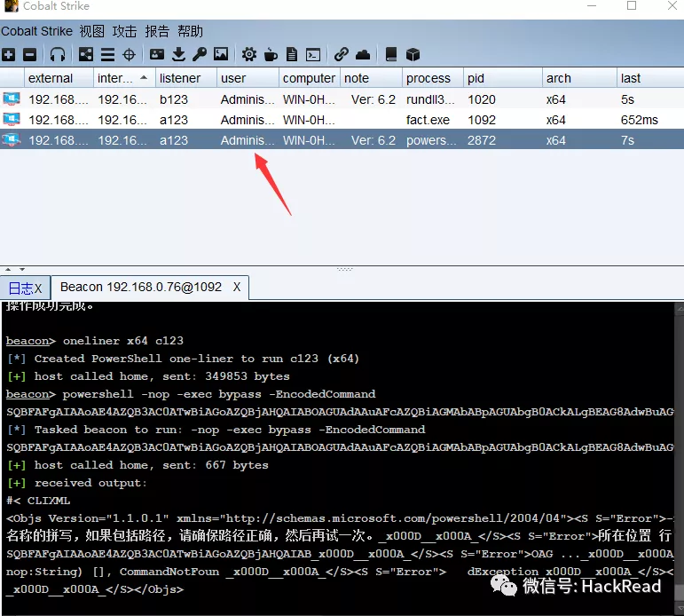Click the chain link host file icon

point(342,54)
